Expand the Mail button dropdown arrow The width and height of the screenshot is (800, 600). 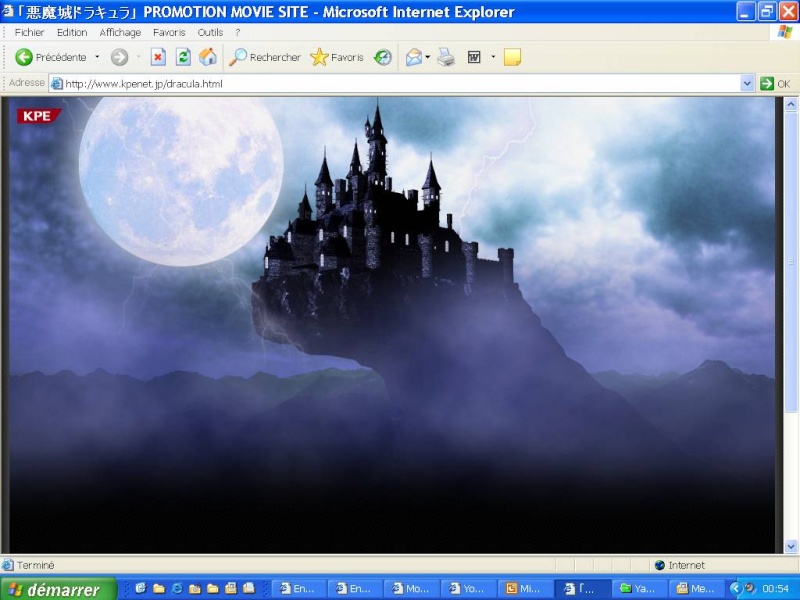point(428,57)
